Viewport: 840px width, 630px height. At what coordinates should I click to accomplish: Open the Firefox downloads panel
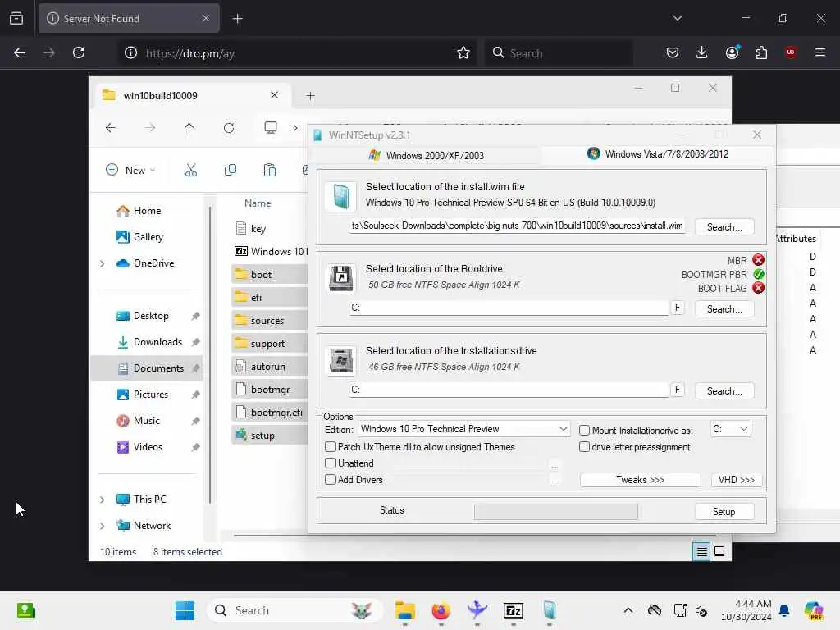(x=702, y=52)
